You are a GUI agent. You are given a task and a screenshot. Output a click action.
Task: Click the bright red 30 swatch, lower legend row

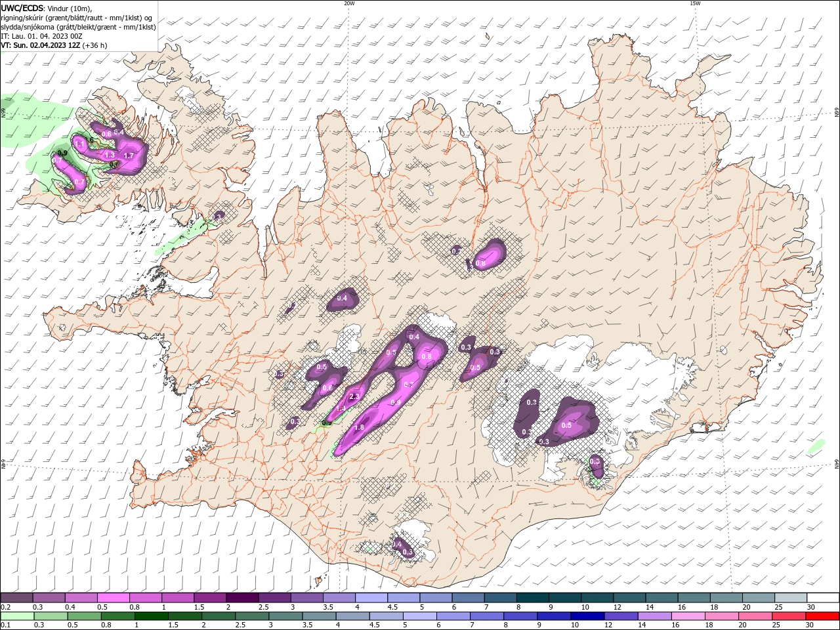click(822, 616)
